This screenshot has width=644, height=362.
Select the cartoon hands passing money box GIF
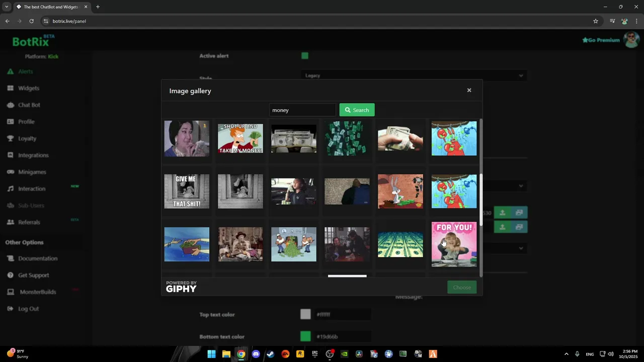187,244
